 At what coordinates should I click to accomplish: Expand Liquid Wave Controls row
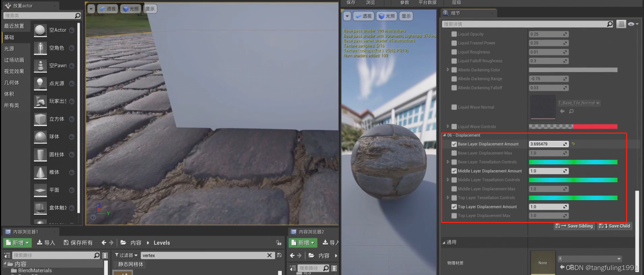click(448, 126)
